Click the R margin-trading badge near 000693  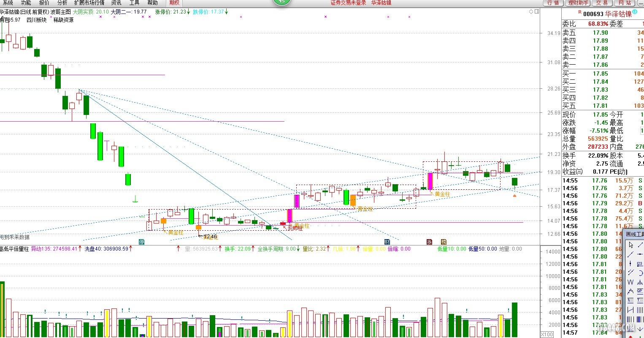coord(580,13)
